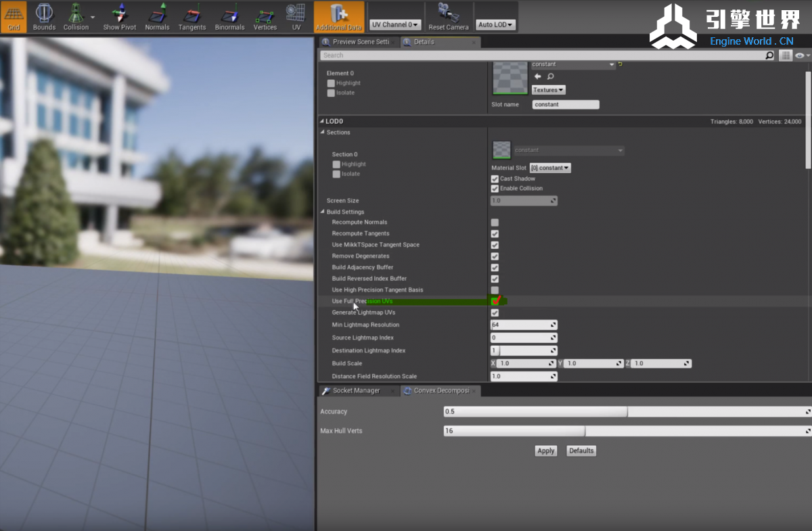Enable Use High Precision Tangent Basis
Viewport: 812px width, 531px height.
[x=495, y=290]
